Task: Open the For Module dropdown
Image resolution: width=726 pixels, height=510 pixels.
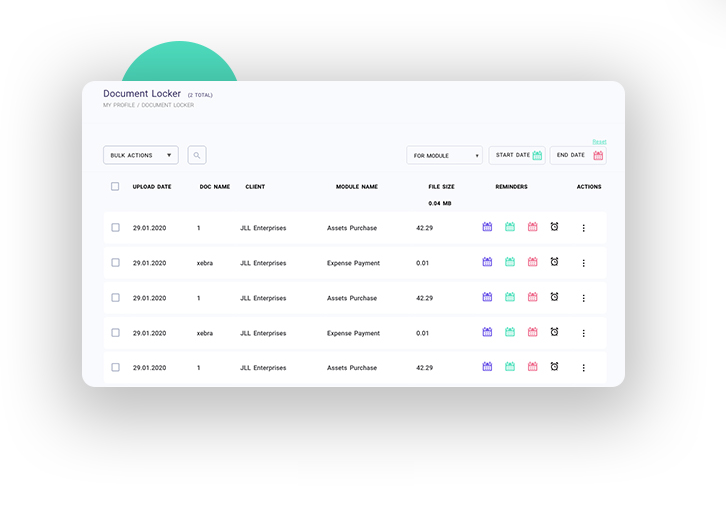Action: [444, 155]
